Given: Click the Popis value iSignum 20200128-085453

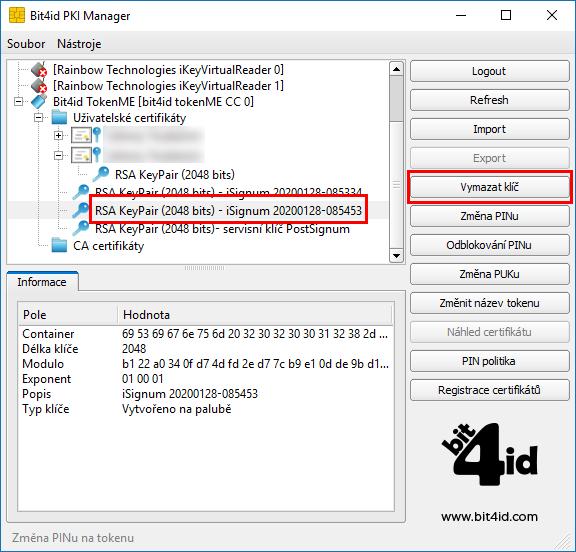Looking at the screenshot, I should (190, 394).
